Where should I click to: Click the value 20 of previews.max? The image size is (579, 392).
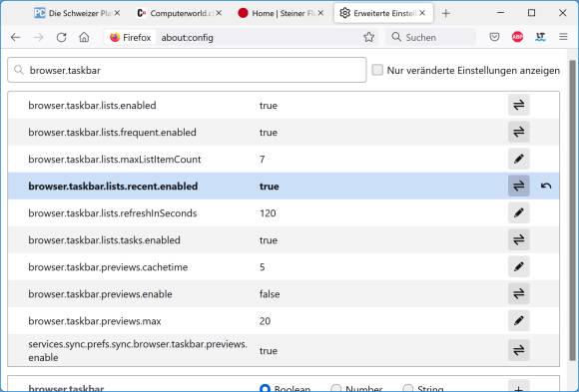click(x=265, y=321)
